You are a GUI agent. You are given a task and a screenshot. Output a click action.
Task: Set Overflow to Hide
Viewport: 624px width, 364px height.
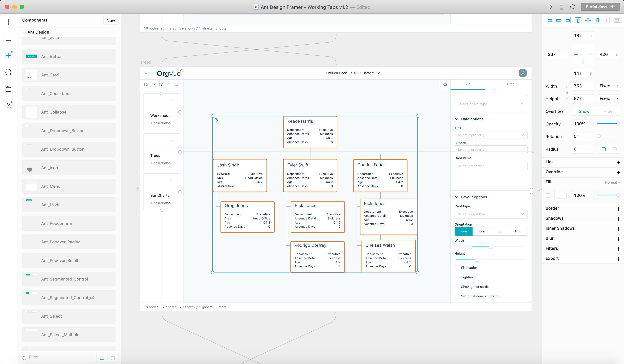pyautogui.click(x=608, y=112)
